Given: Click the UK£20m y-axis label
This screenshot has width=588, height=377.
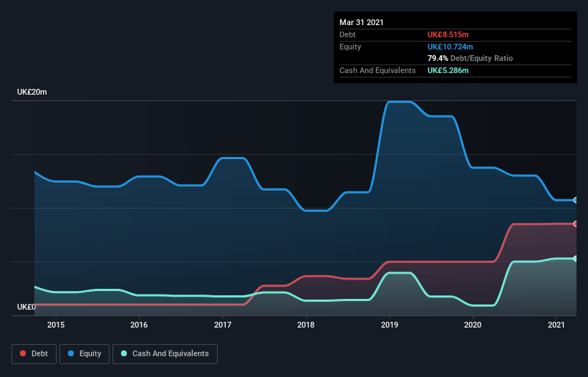Looking at the screenshot, I should click(x=32, y=92).
